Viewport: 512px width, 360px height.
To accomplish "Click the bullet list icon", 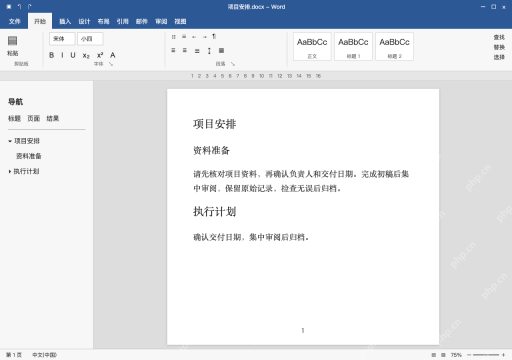I will click(x=174, y=37).
